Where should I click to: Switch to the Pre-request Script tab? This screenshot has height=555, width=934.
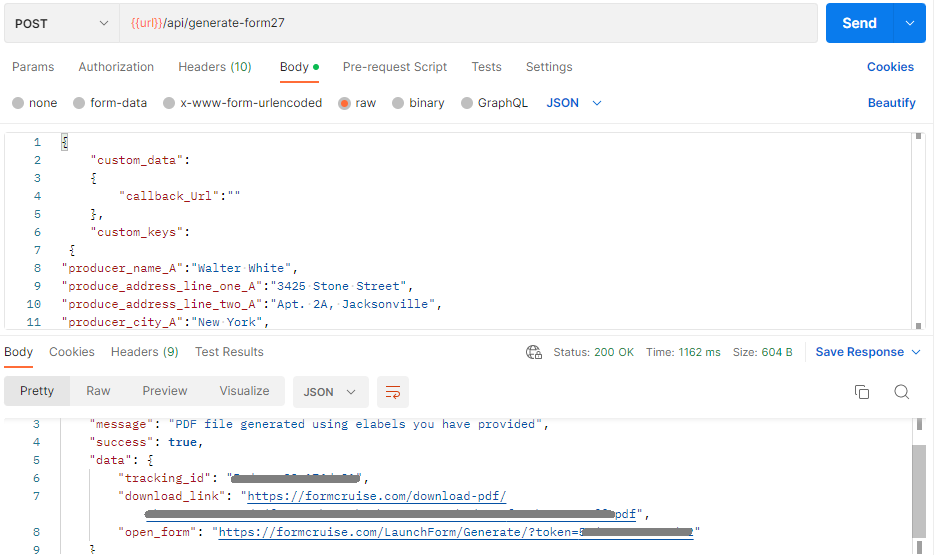(394, 67)
